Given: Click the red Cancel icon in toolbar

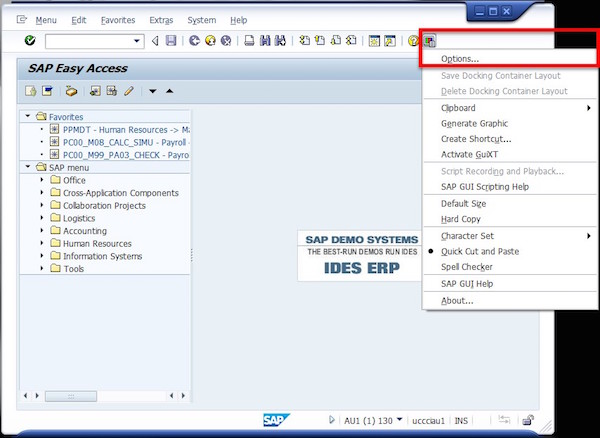Looking at the screenshot, I should 226,41.
